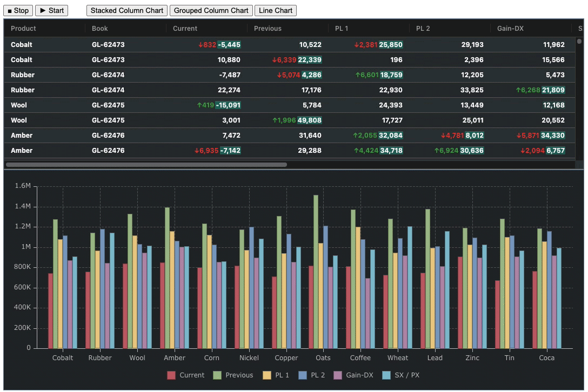Toggle the Previous series green legend swatch
Image resolution: width=588 pixels, height=392 pixels.
click(217, 375)
